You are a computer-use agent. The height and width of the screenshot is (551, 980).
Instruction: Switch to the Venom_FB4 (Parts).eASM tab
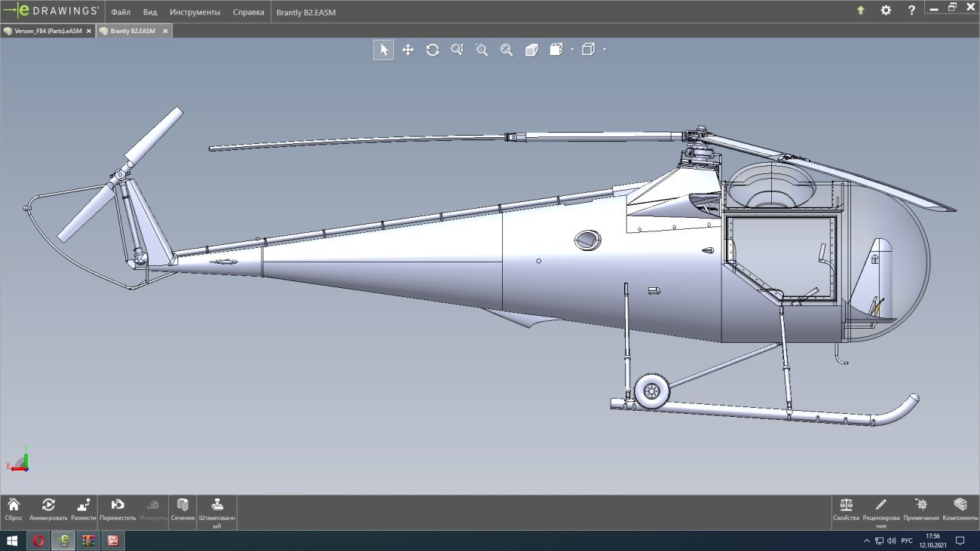[x=48, y=31]
